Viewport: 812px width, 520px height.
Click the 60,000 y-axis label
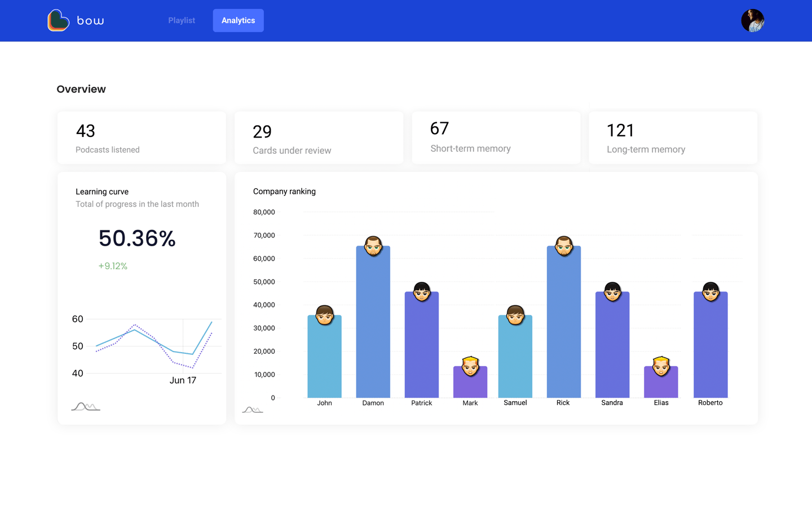[x=264, y=259]
